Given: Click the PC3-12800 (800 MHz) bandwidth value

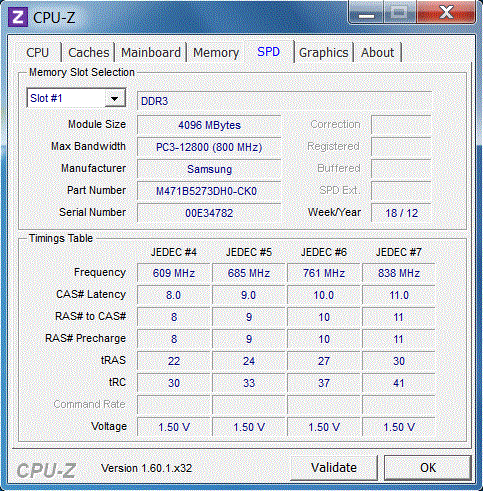Looking at the screenshot, I should 209,147.
